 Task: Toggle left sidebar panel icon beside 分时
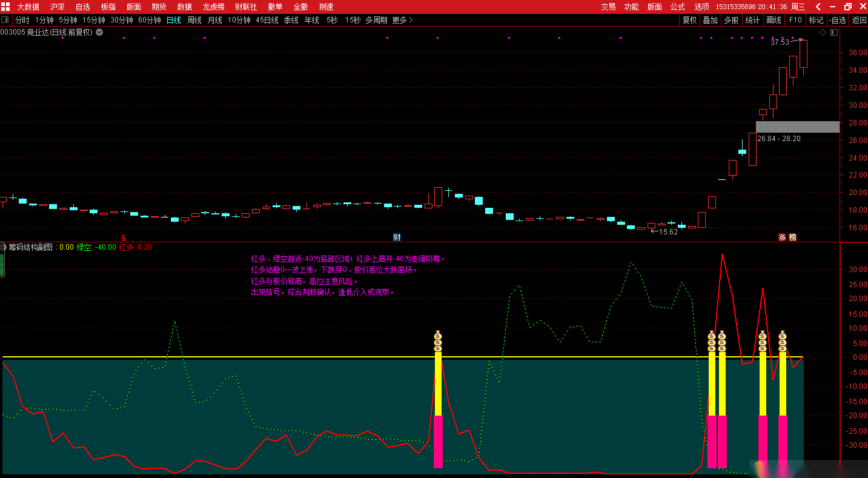tap(5, 20)
